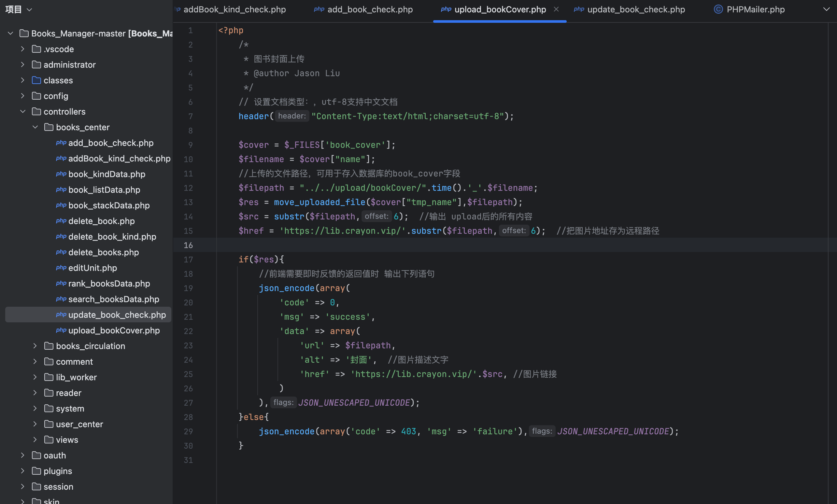The image size is (837, 504).
Task: Expand the administrator folder
Action: (x=23, y=65)
